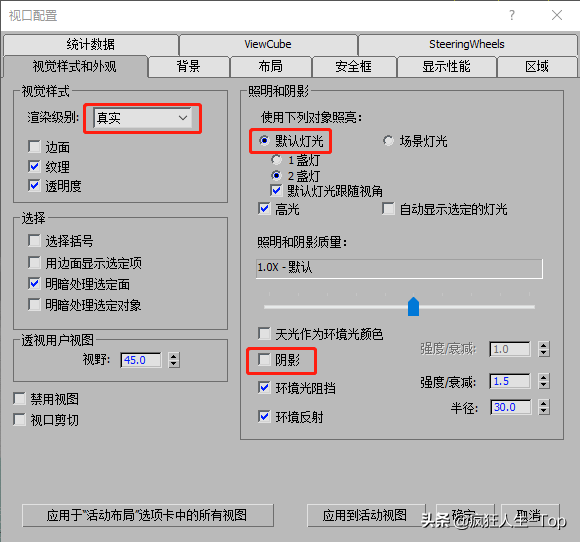Open the SteeringWheels tab

coord(467,44)
